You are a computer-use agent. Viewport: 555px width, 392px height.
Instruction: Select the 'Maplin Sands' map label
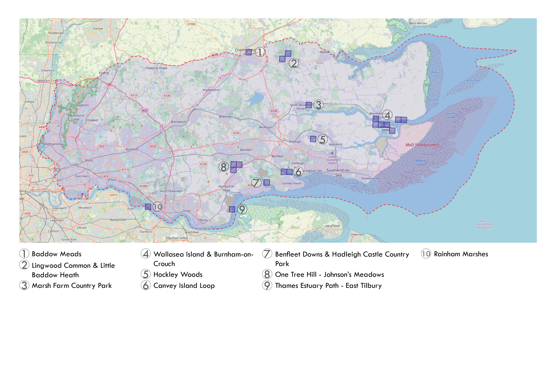[421, 162]
